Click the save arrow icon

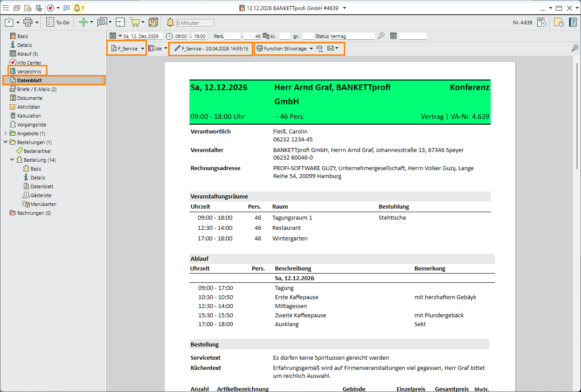[x=9, y=22]
